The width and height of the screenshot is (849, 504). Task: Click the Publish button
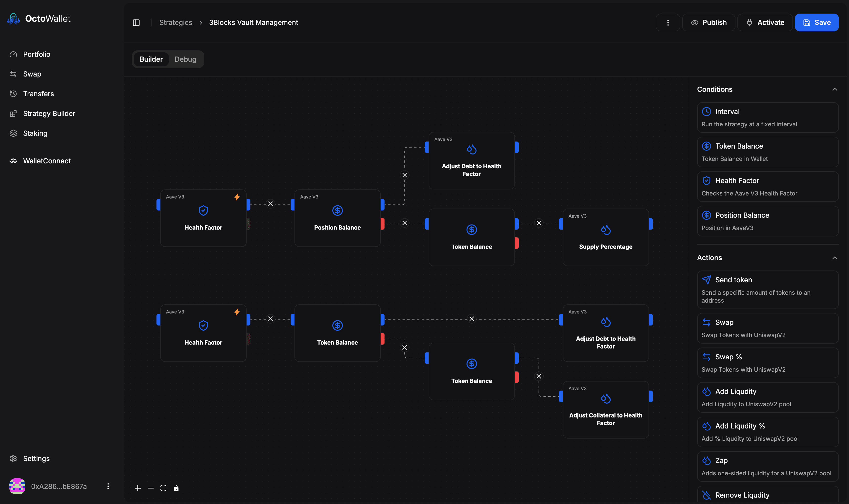coord(709,22)
